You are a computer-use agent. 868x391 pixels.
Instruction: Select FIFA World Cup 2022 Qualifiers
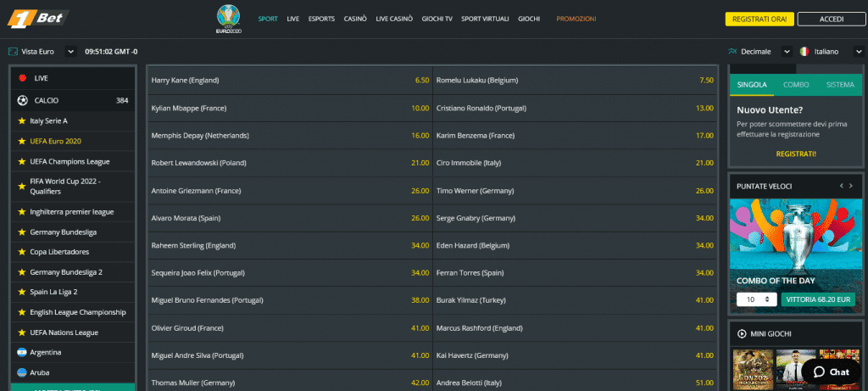point(73,187)
